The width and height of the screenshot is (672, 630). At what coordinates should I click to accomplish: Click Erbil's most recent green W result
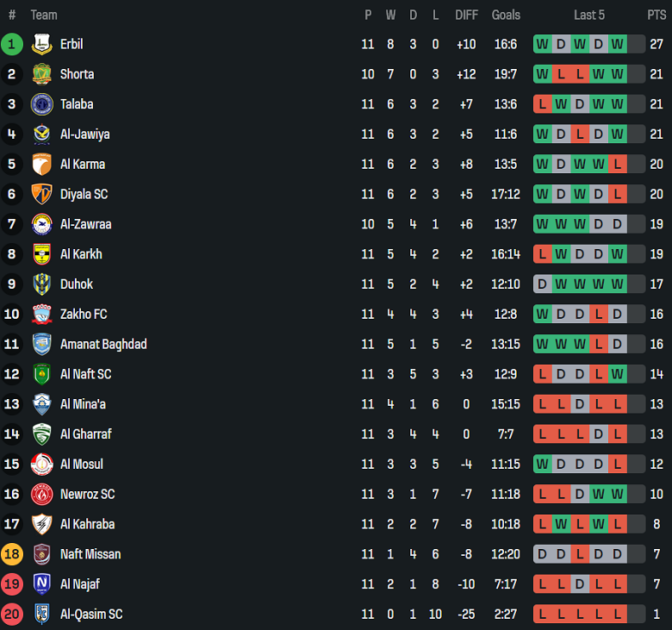[618, 44]
